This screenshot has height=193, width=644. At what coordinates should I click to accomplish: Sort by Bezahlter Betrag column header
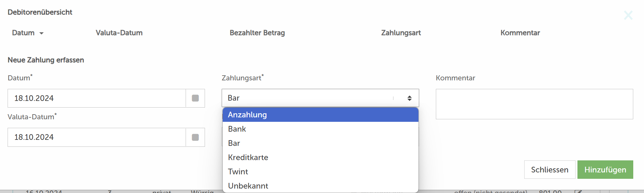(257, 33)
